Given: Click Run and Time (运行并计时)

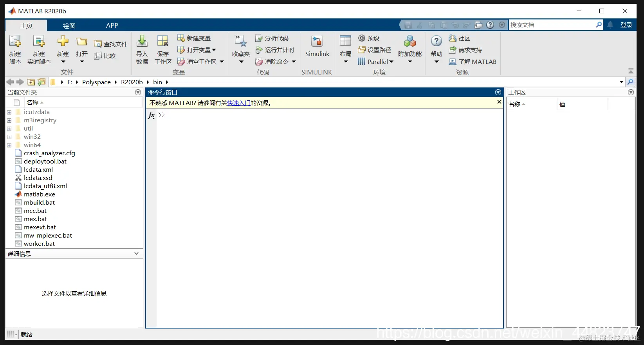Looking at the screenshot, I should tap(275, 50).
